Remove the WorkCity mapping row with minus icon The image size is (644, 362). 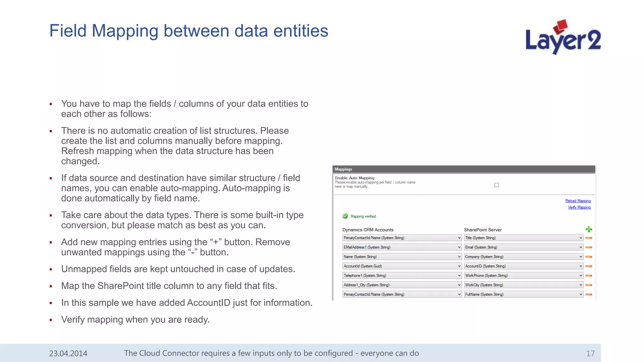tap(589, 285)
